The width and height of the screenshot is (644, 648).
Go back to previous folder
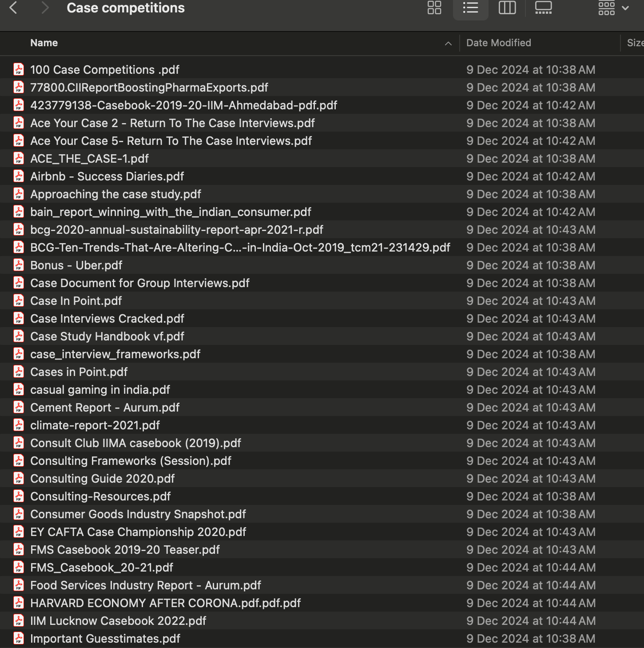click(13, 8)
